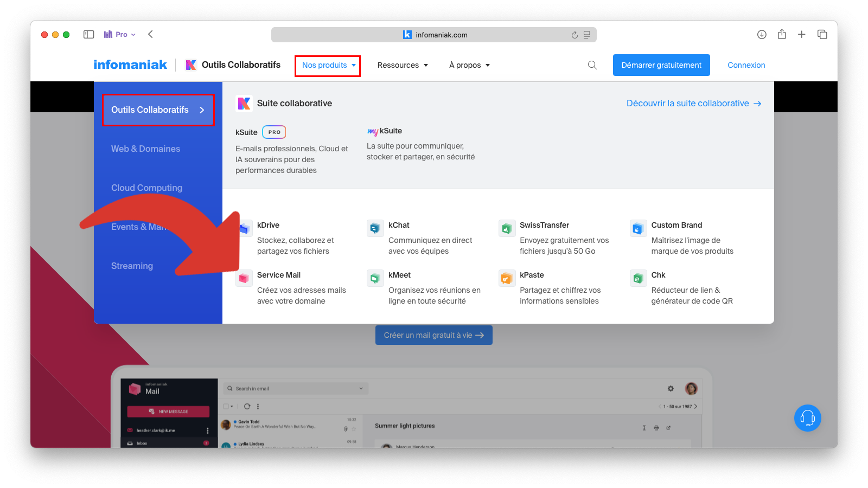868x488 pixels.
Task: Select the kDrive product icon
Action: pos(245,228)
